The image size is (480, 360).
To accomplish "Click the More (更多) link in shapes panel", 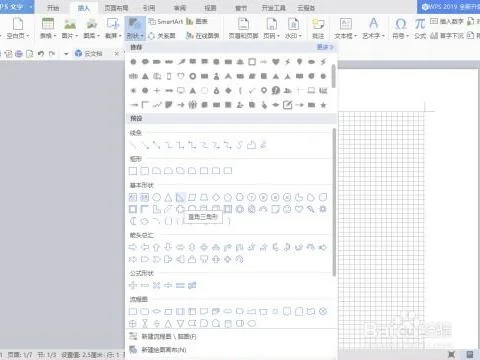I will click(325, 47).
